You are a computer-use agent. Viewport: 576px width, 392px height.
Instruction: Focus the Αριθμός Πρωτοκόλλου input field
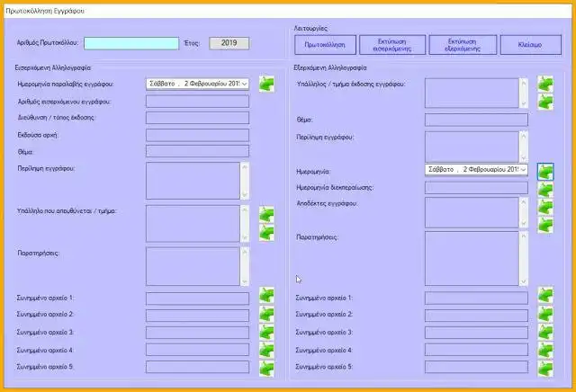131,43
